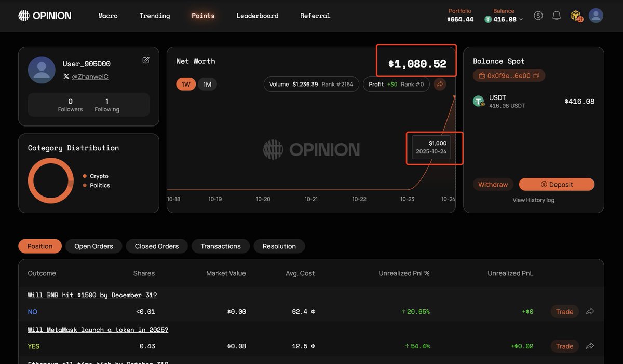Click the USDT token icon in Balance Spot
Image resolution: width=623 pixels, height=364 pixels.
(x=479, y=101)
